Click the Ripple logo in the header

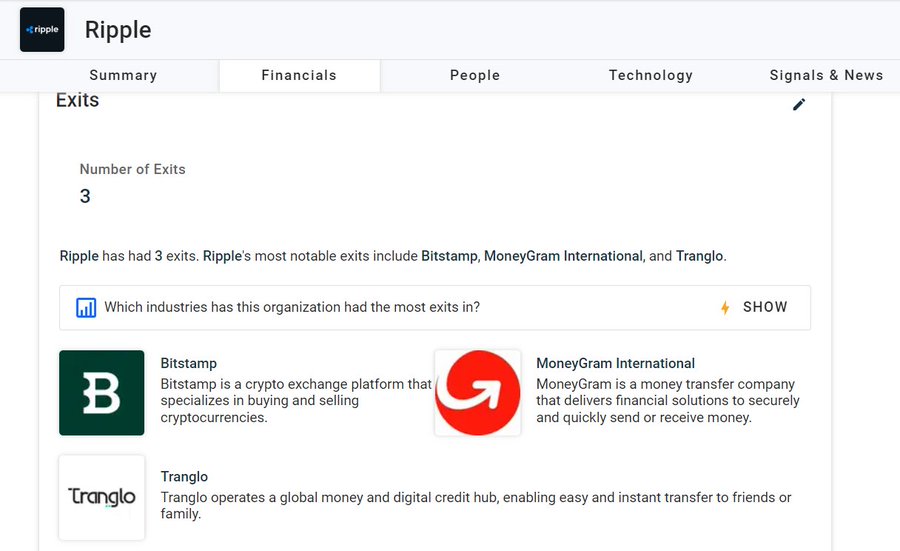point(42,30)
